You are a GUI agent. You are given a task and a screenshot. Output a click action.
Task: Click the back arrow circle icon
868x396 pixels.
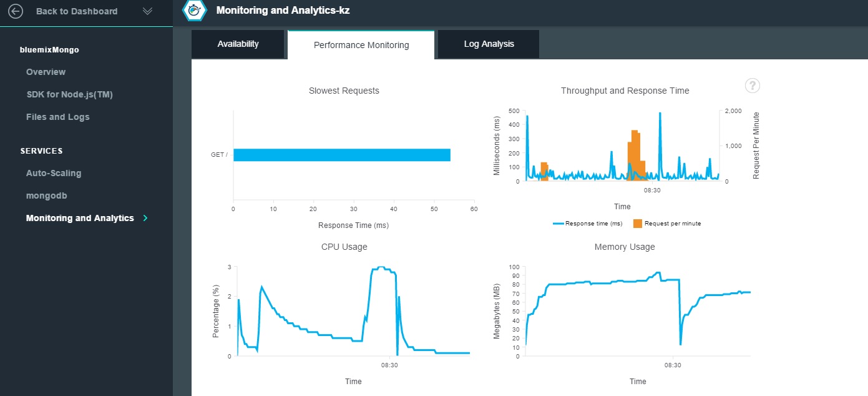15,11
